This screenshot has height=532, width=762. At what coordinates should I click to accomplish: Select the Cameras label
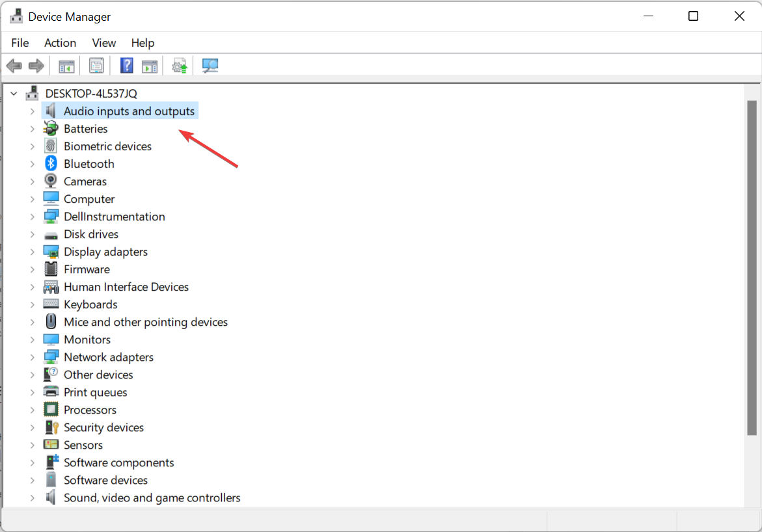85,181
